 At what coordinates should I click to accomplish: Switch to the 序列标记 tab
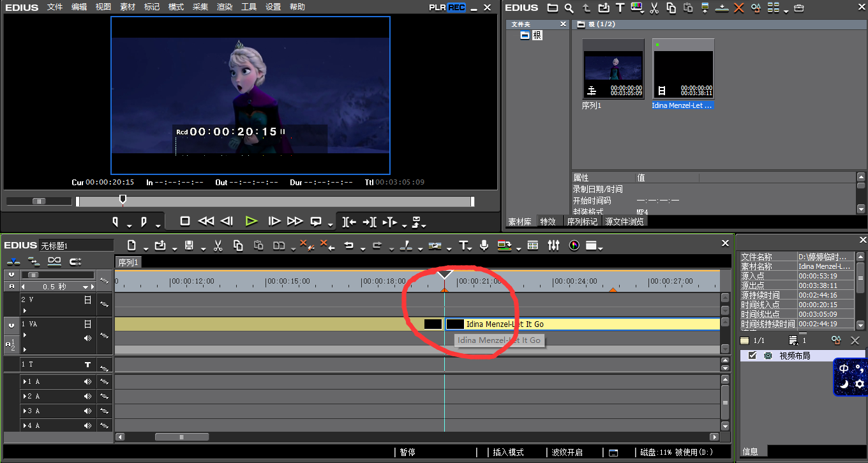pos(583,222)
